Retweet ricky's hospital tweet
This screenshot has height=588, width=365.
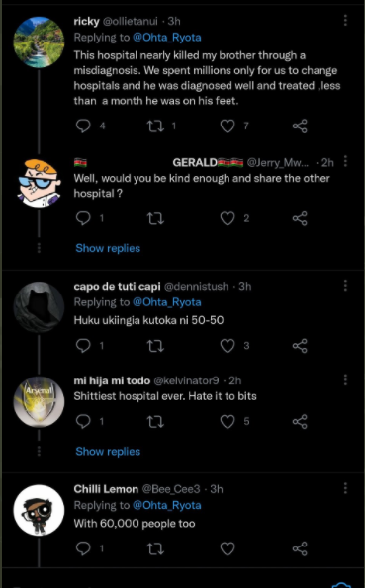(x=155, y=126)
